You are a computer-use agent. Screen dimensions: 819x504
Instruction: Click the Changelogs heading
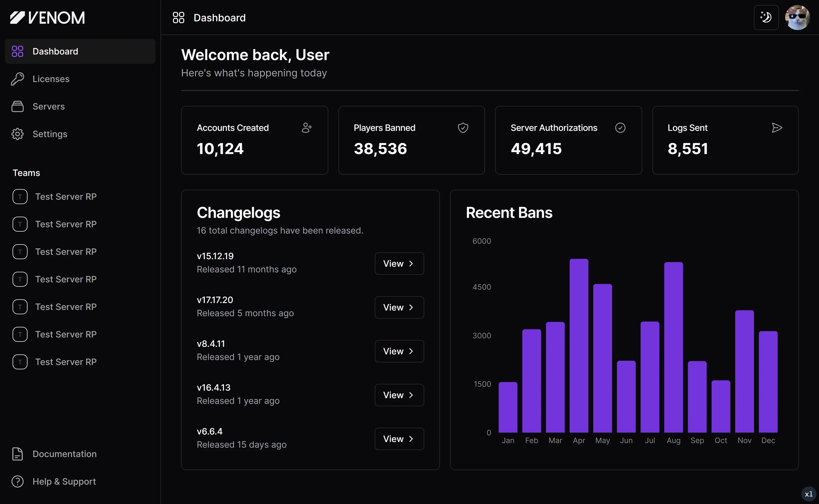tap(238, 213)
